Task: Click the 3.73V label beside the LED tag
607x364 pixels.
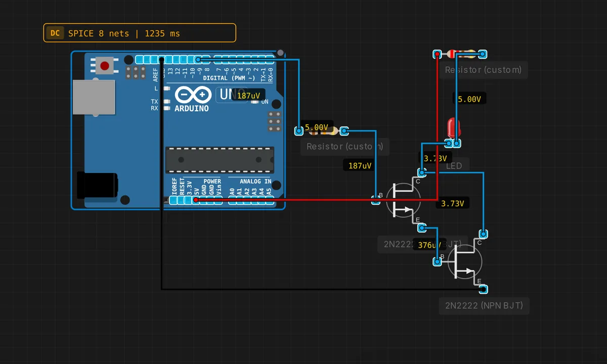Action: pos(436,158)
